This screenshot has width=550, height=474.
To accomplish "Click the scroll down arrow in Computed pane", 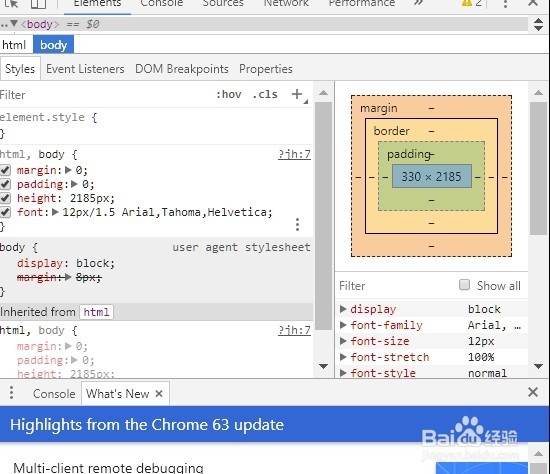I will coord(538,366).
